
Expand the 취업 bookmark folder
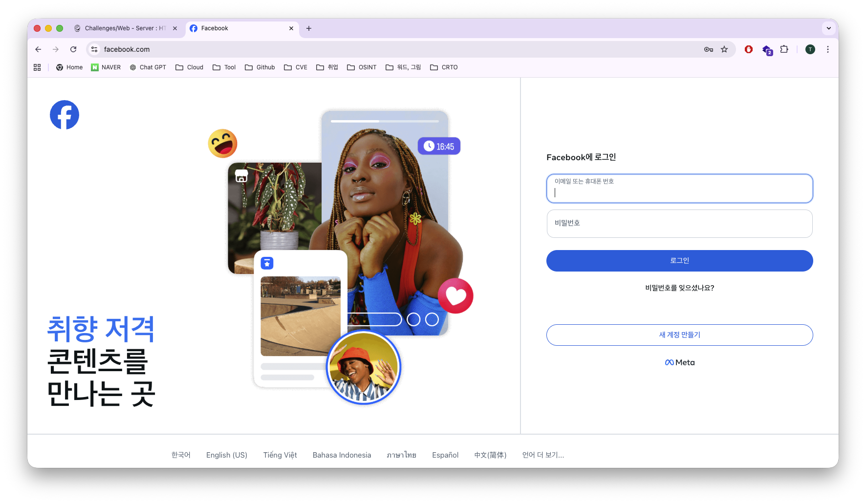(x=327, y=67)
